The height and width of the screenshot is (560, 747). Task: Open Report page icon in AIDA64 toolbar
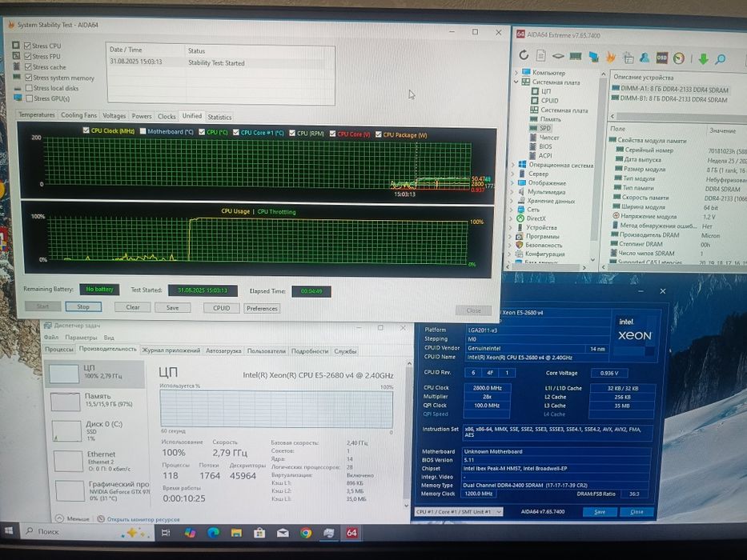[540, 55]
